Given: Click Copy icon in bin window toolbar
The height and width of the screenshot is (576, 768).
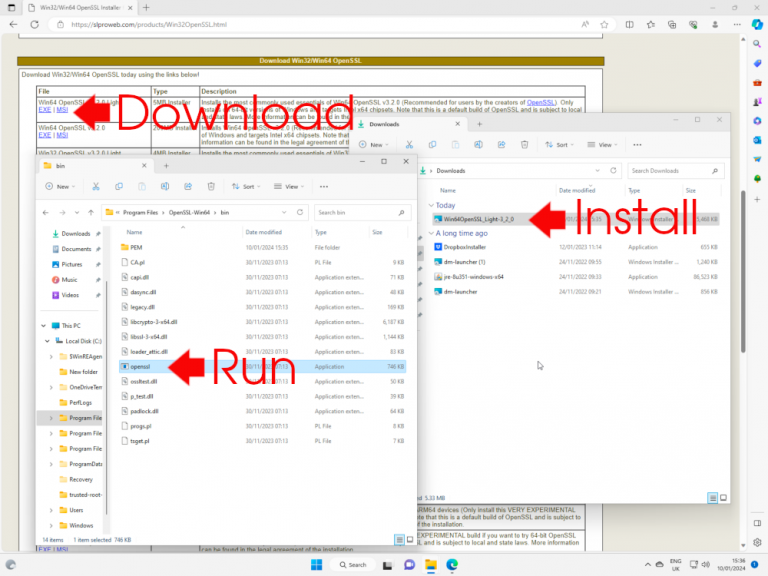Looking at the screenshot, I should (x=119, y=187).
